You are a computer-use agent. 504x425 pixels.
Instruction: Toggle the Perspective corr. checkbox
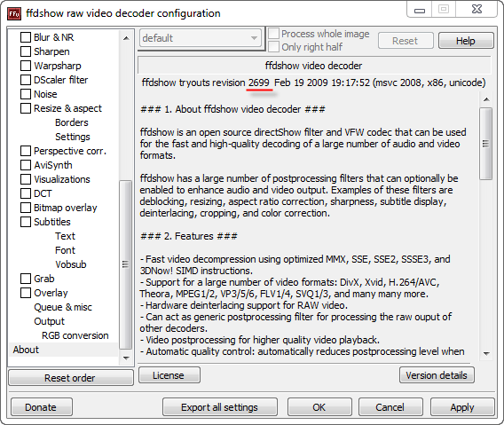click(26, 151)
